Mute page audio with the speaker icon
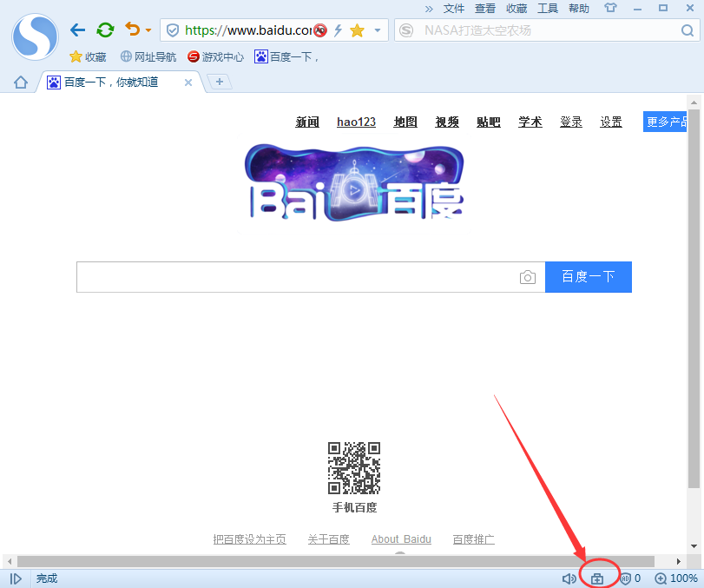704x588 pixels. 569,578
